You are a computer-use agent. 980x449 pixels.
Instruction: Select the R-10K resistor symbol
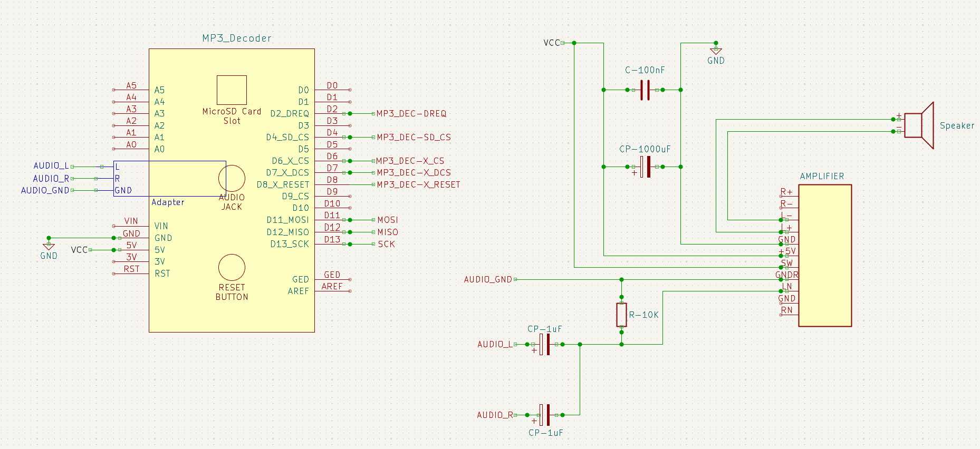coord(622,315)
